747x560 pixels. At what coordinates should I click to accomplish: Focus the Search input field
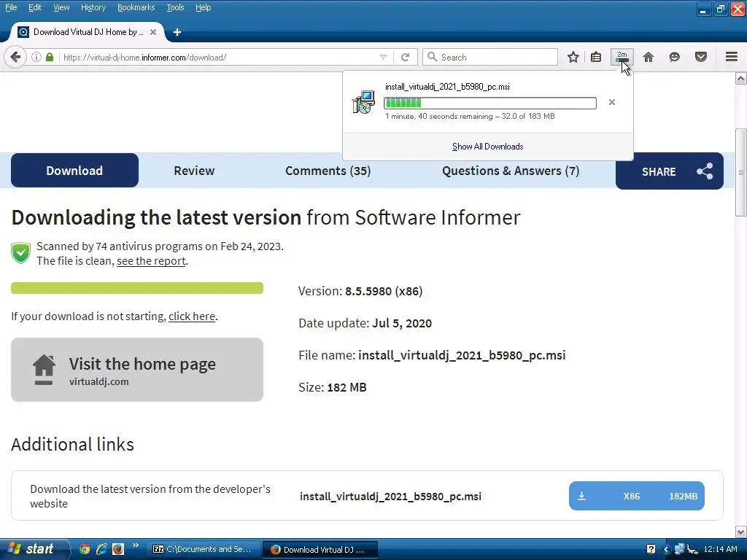tap(489, 57)
